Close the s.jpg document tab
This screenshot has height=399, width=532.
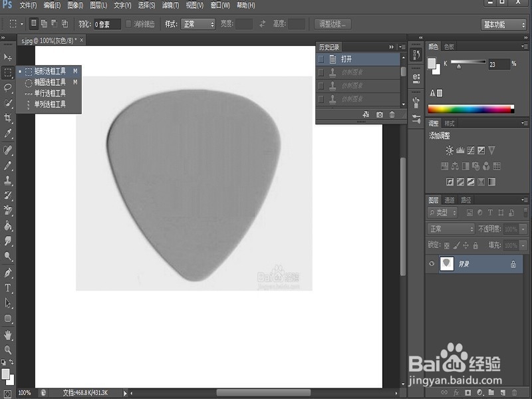[81, 40]
